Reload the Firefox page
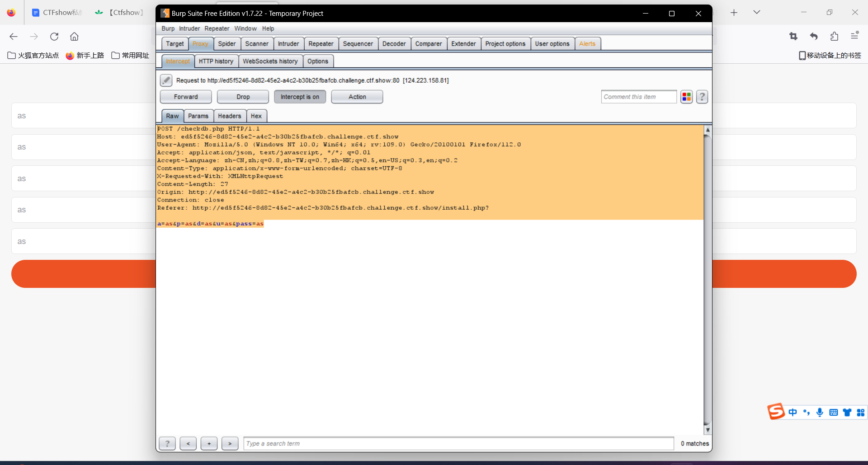The height and width of the screenshot is (465, 868). (x=54, y=37)
